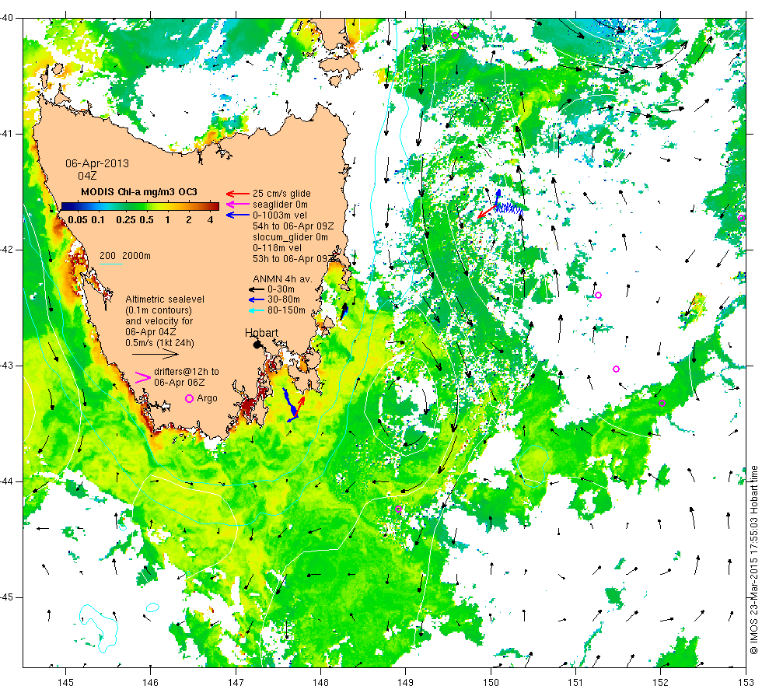Image resolution: width=762 pixels, height=700 pixels.
Task: Click the cyan 200m contour legend line
Action: point(110,264)
